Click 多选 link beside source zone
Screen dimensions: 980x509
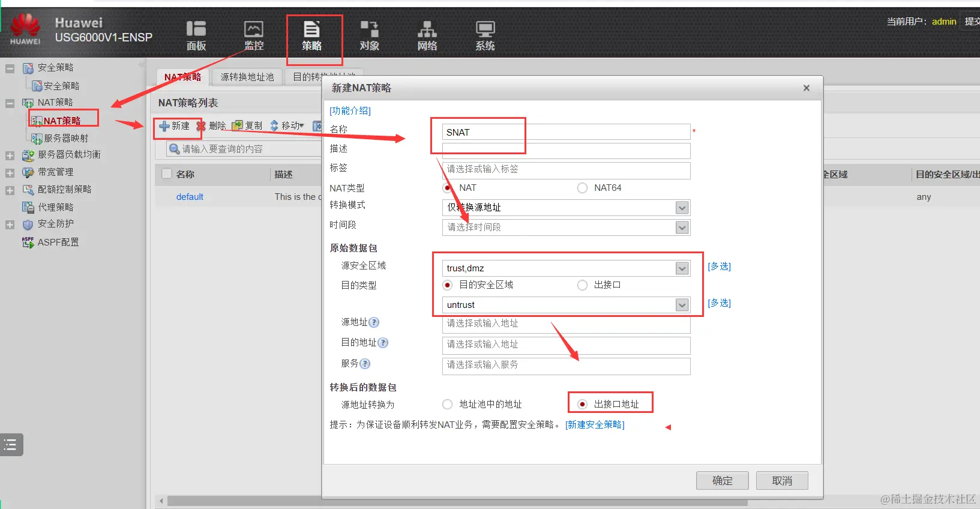point(719,266)
